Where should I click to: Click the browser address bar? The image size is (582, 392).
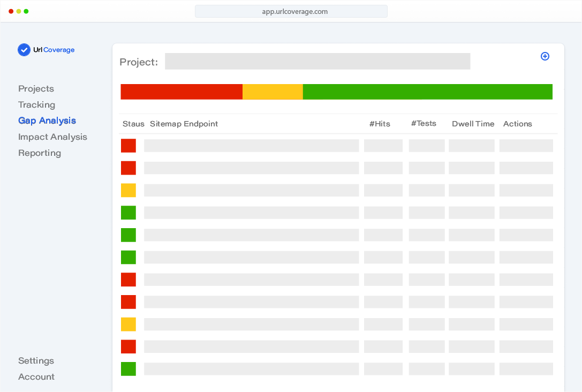pyautogui.click(x=291, y=11)
